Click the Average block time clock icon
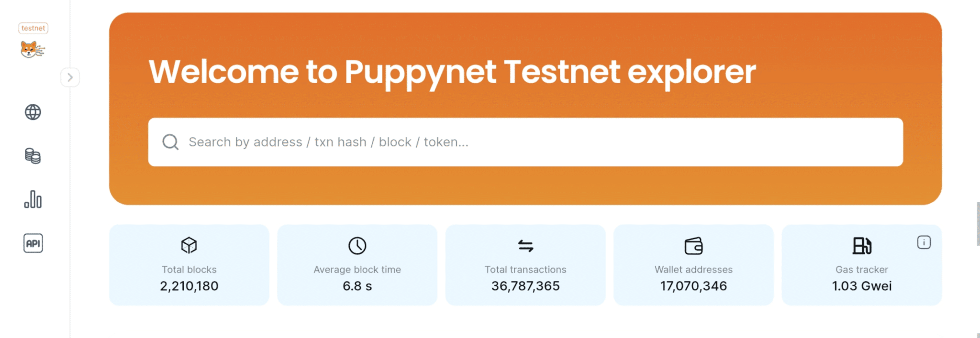This screenshot has height=338, width=980. pyautogui.click(x=357, y=246)
